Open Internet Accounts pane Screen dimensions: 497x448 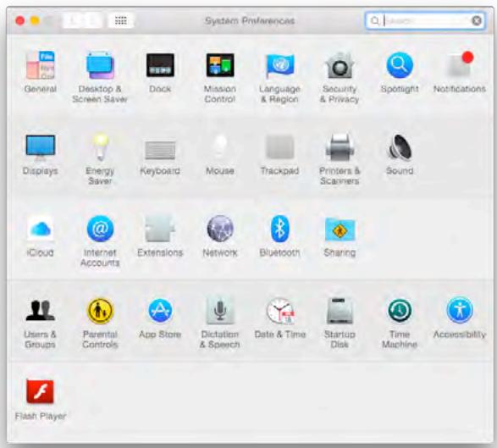100,229
